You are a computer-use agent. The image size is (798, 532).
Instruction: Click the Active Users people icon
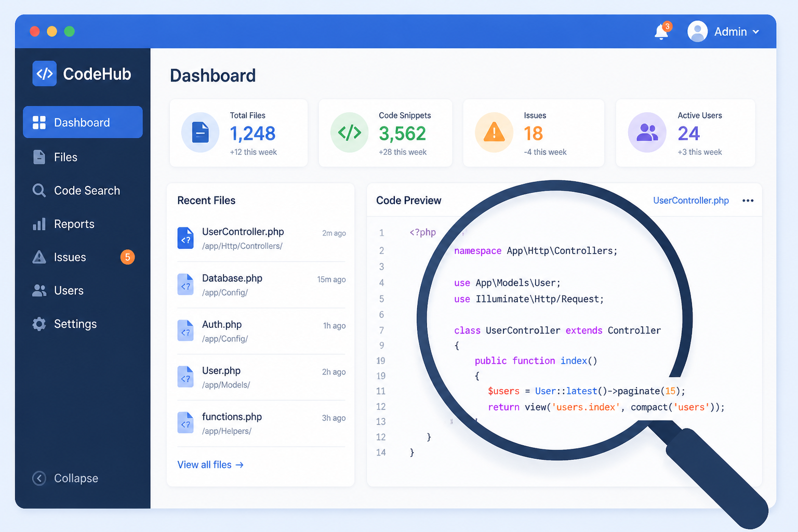pos(647,132)
